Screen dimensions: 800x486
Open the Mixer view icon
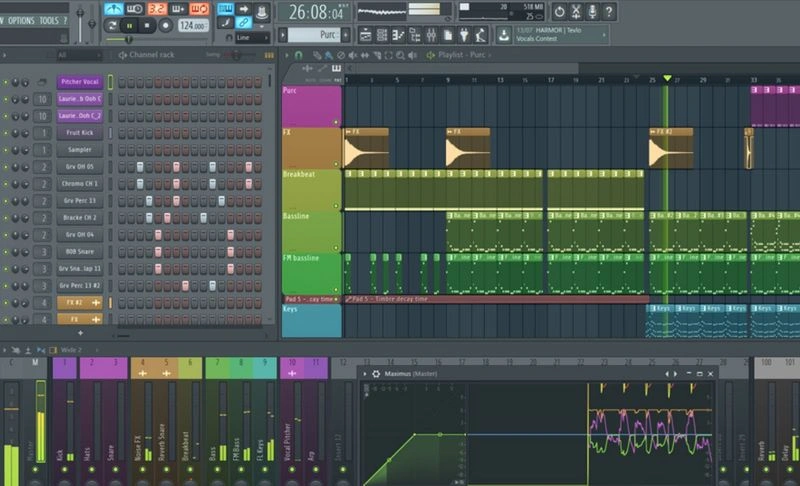tap(431, 35)
